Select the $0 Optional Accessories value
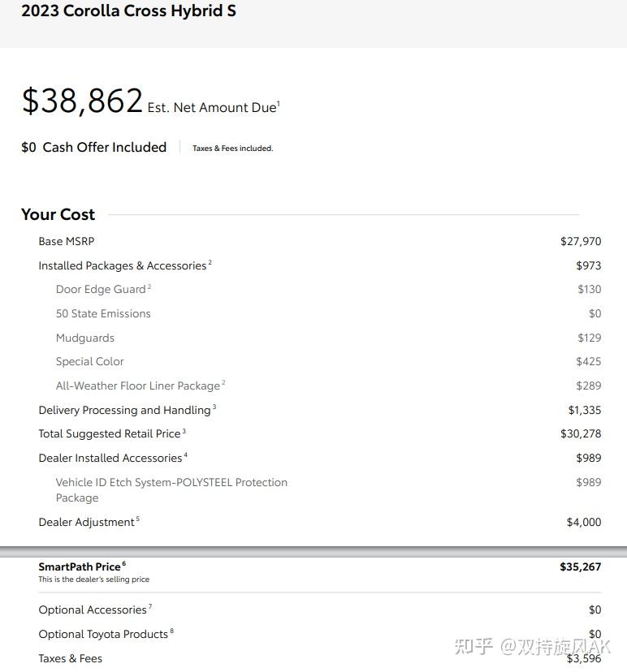This screenshot has height=672, width=627. tap(595, 610)
